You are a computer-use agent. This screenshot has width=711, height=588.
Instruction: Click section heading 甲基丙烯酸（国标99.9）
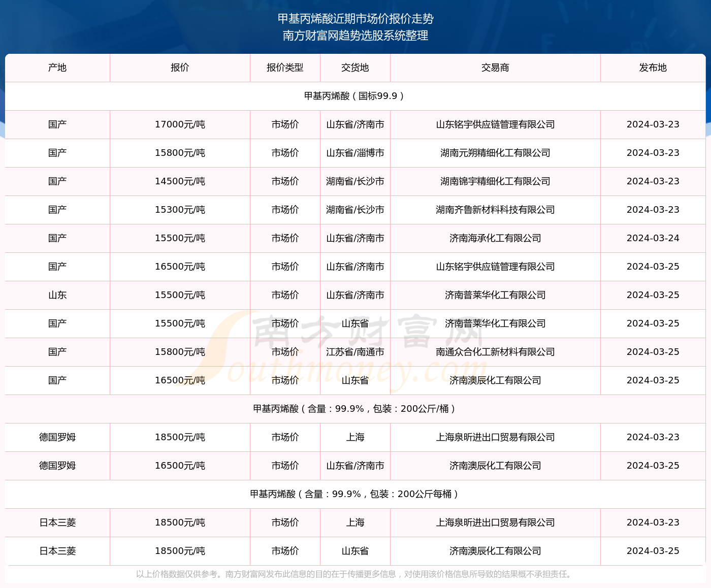pyautogui.click(x=355, y=96)
